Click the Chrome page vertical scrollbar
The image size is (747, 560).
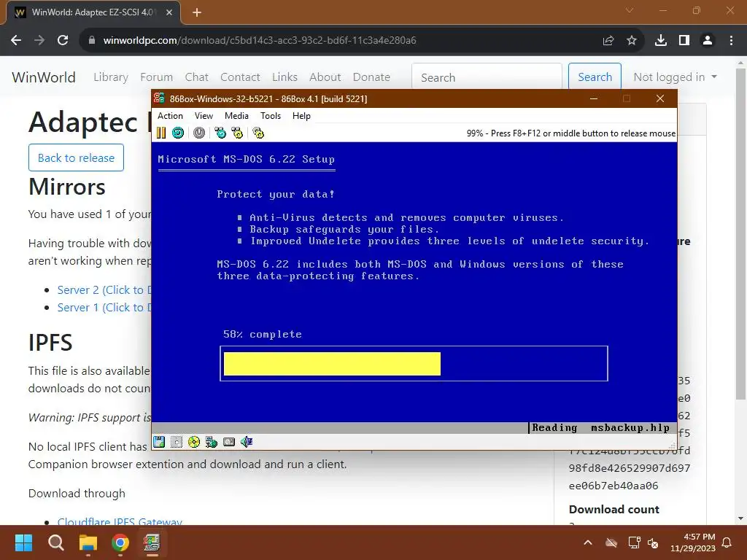pyautogui.click(x=740, y=233)
